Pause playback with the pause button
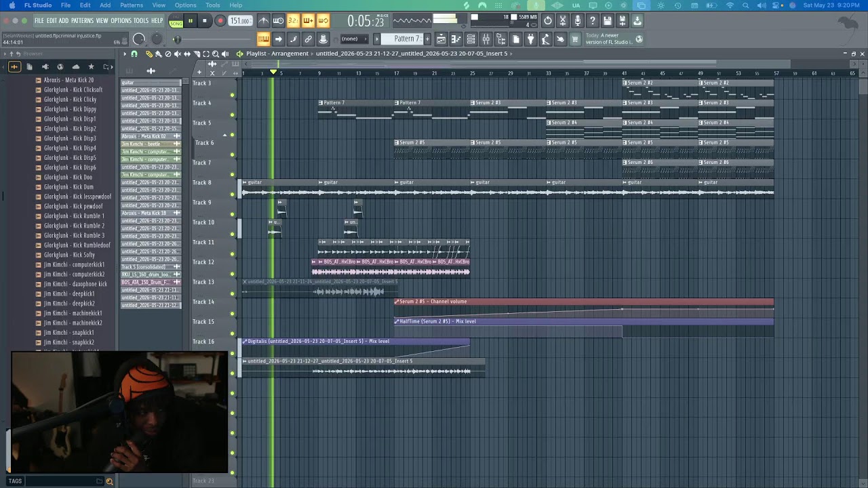 [191, 21]
